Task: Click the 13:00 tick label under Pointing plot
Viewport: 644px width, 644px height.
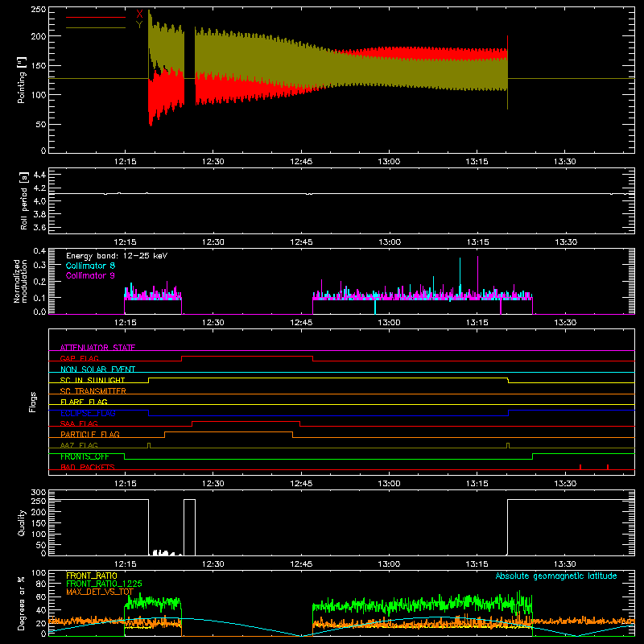Action: pyautogui.click(x=389, y=162)
